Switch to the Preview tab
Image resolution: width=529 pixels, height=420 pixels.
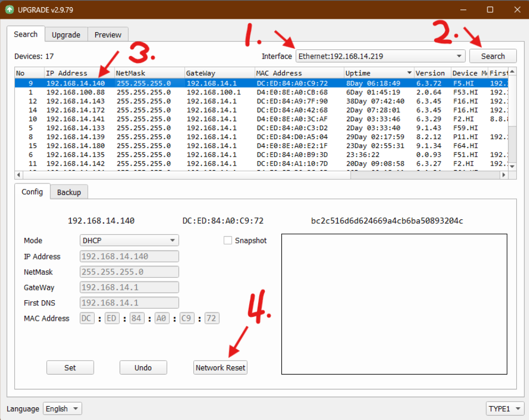click(107, 34)
